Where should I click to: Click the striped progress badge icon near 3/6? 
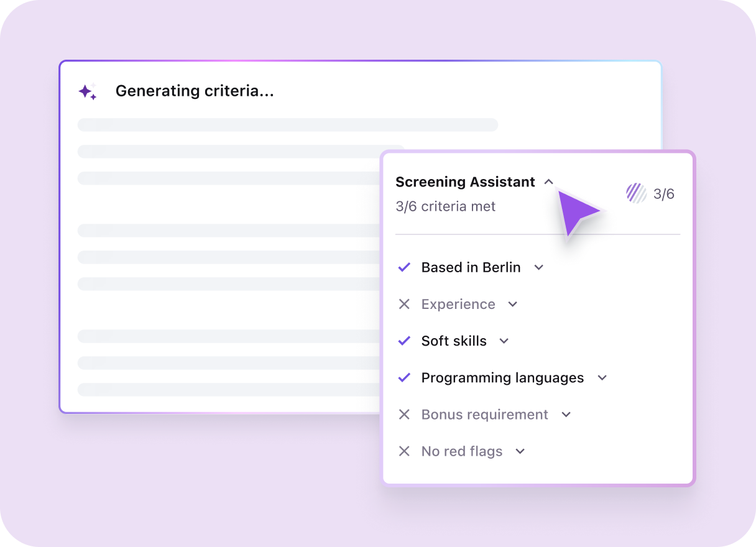pos(635,193)
